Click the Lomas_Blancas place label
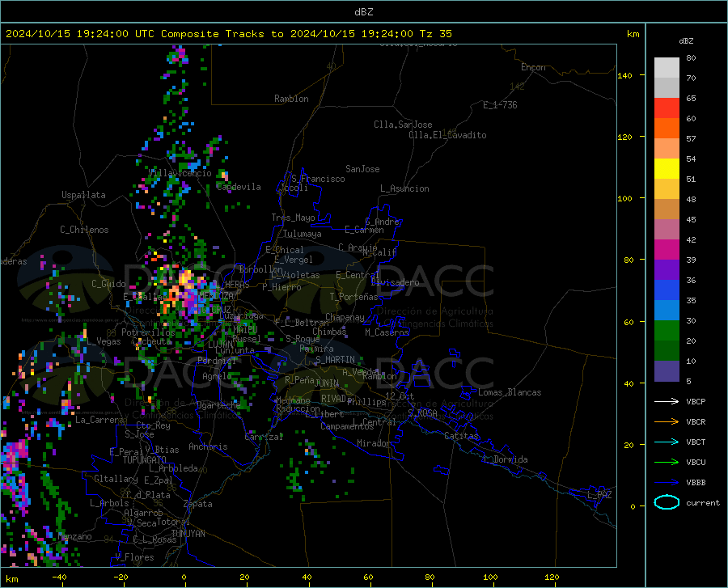This screenshot has height=588, width=728. pos(510,392)
